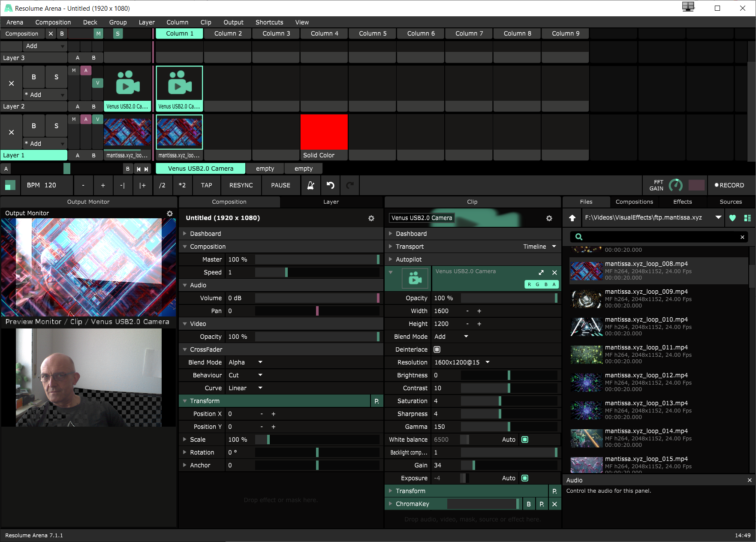Expand the Autopilot section

coord(391,259)
